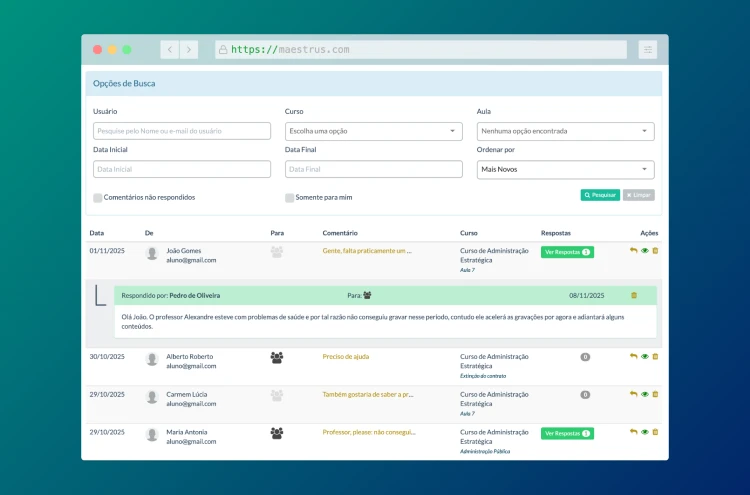
Task: Click the browser back arrow
Action: coord(170,49)
